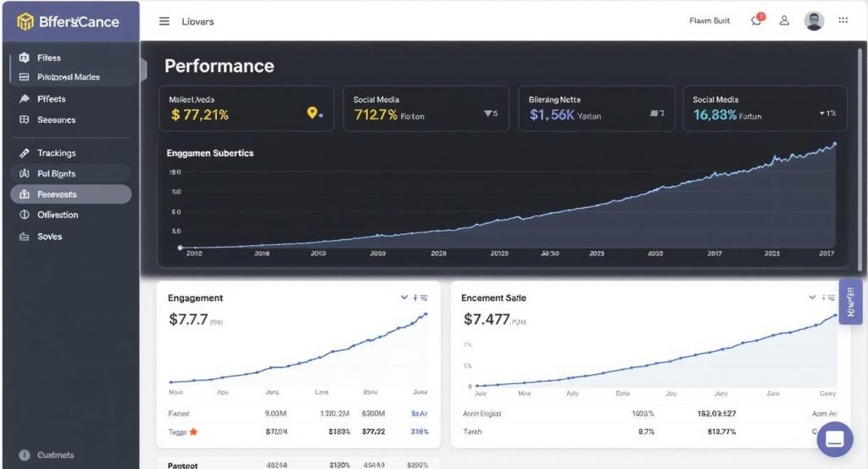Expand the Encement Saite card chevron dropdown

(x=812, y=298)
